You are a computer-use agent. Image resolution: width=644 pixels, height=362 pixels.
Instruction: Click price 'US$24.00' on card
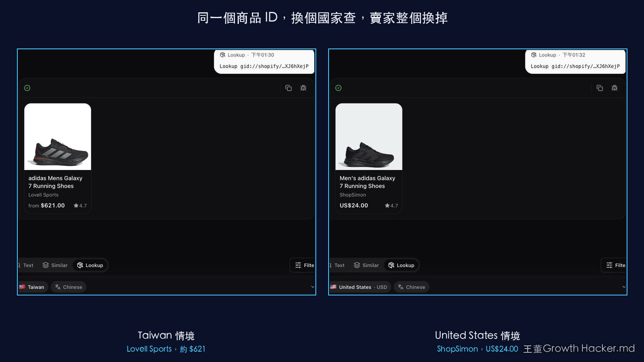coord(354,205)
